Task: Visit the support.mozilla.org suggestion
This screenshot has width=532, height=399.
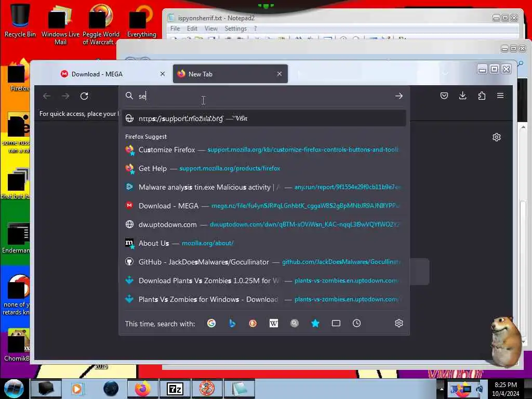Action: 264,118
